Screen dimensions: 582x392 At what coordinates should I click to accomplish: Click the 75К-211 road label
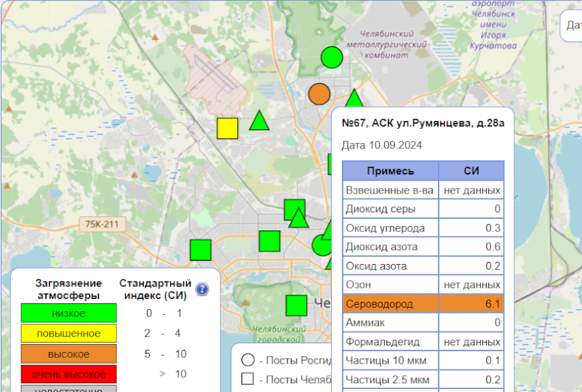point(102,224)
